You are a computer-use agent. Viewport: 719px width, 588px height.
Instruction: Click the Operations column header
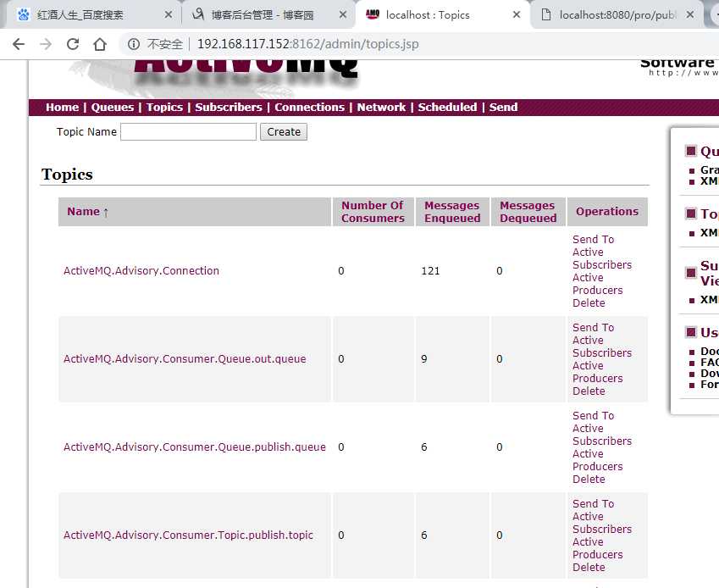pyautogui.click(x=607, y=212)
